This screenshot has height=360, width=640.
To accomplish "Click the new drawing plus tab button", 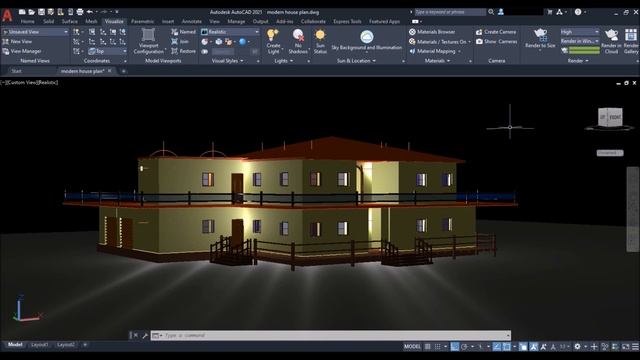I will (124, 71).
